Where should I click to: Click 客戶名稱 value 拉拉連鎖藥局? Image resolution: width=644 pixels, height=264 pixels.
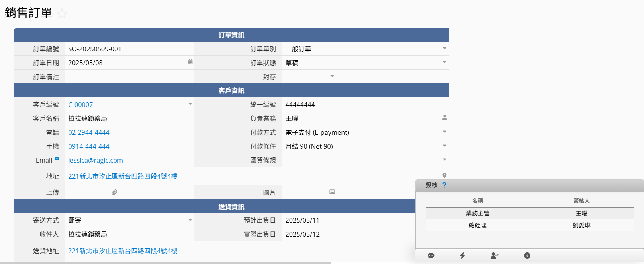(88, 118)
